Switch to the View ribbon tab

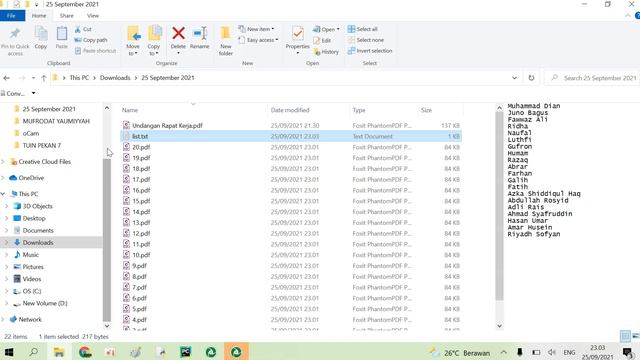[93, 16]
